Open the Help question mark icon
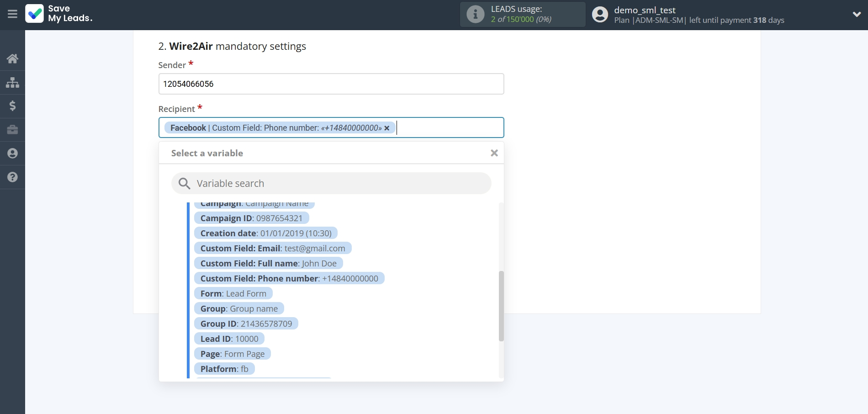Screen dimensions: 868x414 [12, 177]
